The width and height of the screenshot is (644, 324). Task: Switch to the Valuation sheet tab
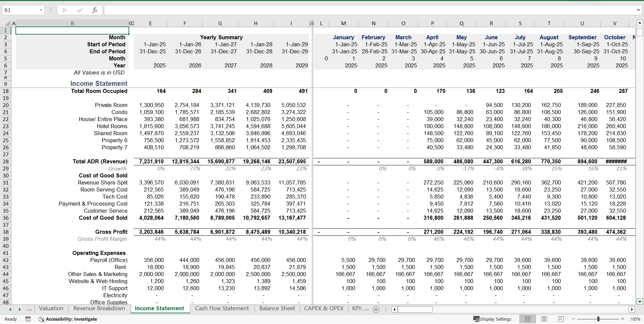51,308
